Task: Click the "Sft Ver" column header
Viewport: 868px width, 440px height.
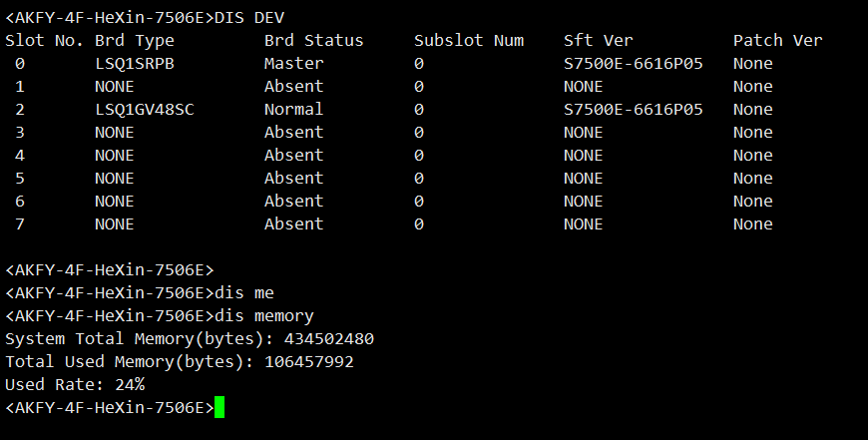Action: [599, 41]
